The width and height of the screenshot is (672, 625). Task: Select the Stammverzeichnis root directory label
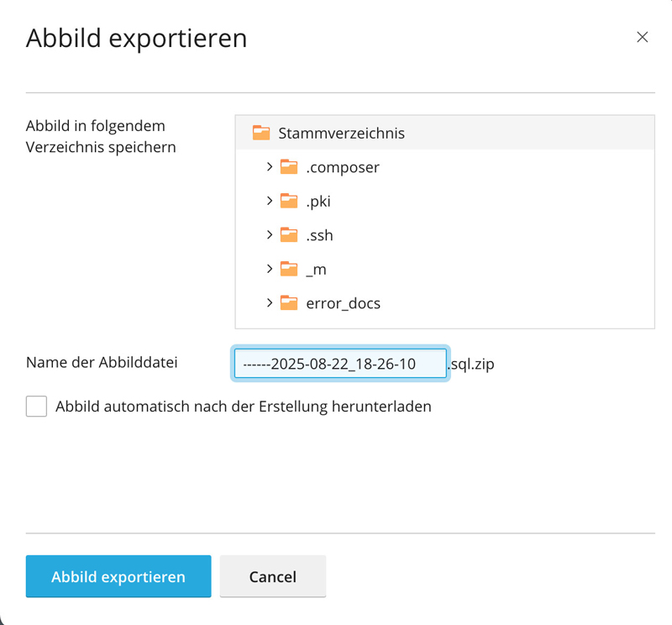tap(341, 133)
